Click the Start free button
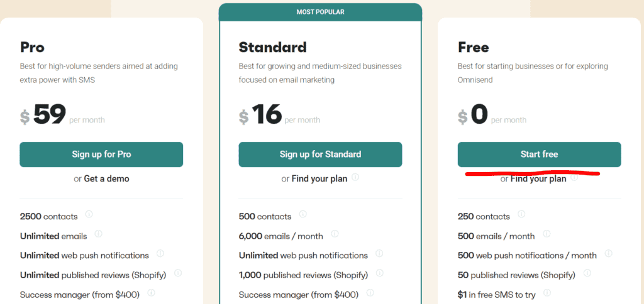This screenshot has height=304, width=644. coord(539,155)
